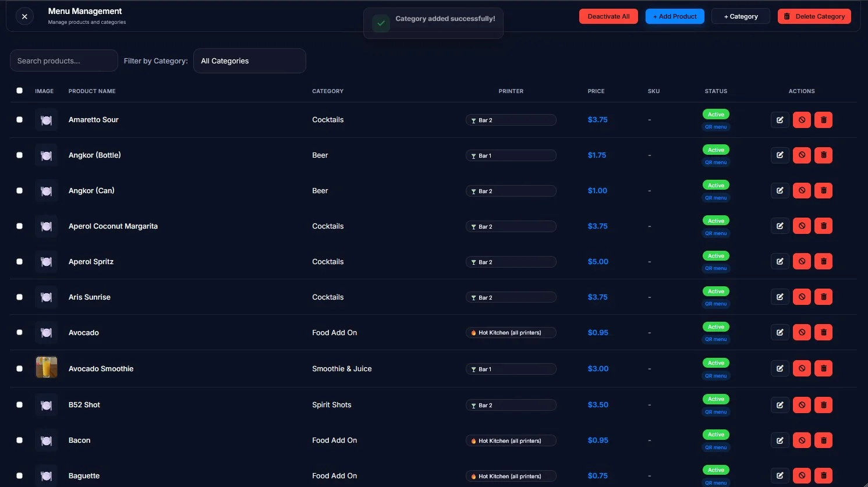Open the Avocado printer Hot Kitchen dropdown
Screen dimensions: 868x487
(511, 333)
